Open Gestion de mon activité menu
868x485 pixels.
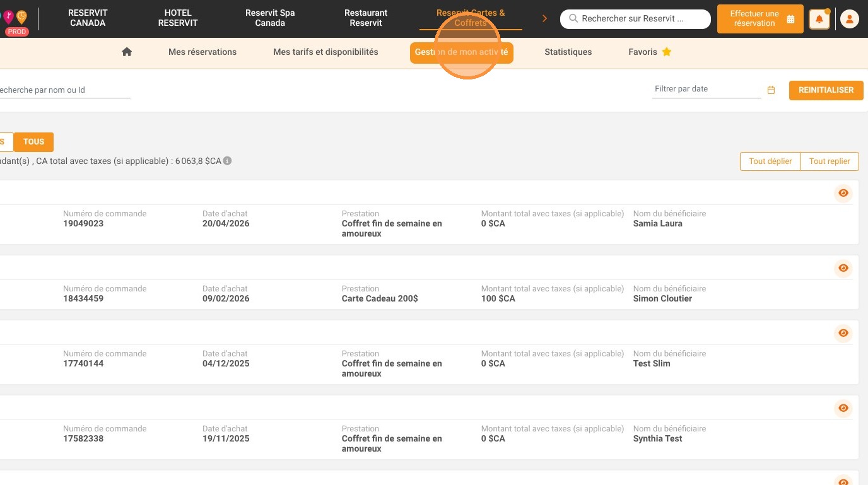pos(462,52)
